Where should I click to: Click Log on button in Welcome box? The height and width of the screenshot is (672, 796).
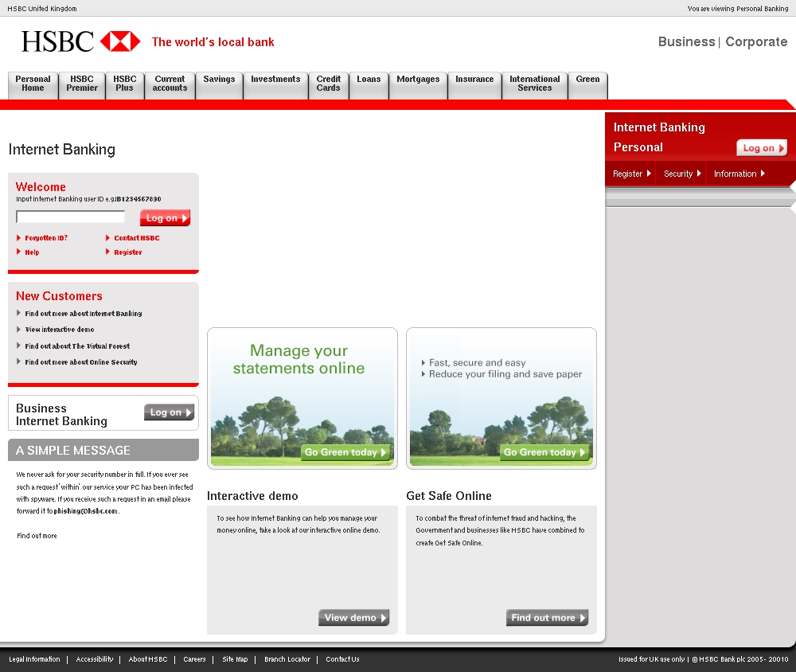165,218
